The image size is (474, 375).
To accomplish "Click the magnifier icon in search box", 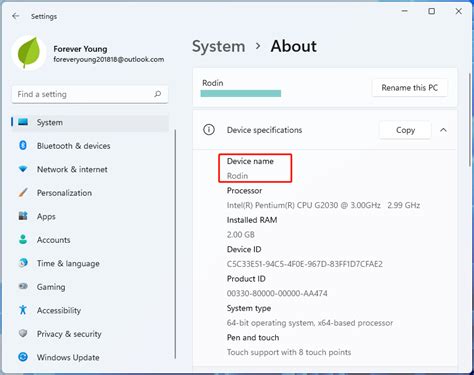I will point(158,94).
